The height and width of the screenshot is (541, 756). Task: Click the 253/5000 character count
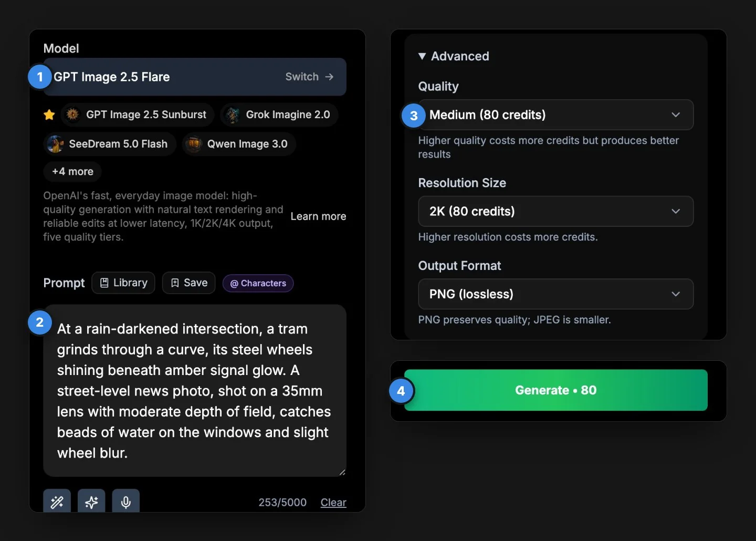282,503
